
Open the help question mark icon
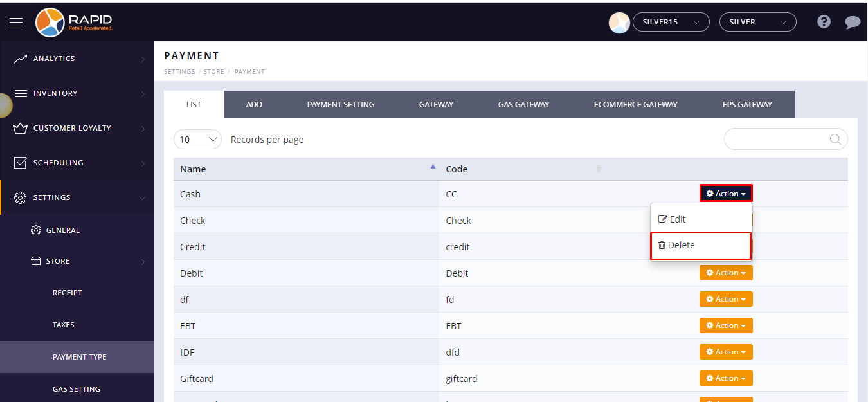(x=824, y=22)
